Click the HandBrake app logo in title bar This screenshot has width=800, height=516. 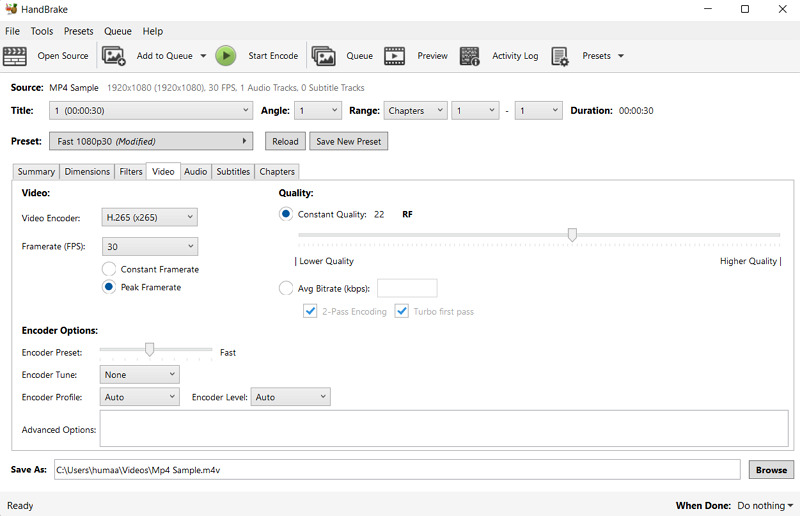(x=11, y=9)
